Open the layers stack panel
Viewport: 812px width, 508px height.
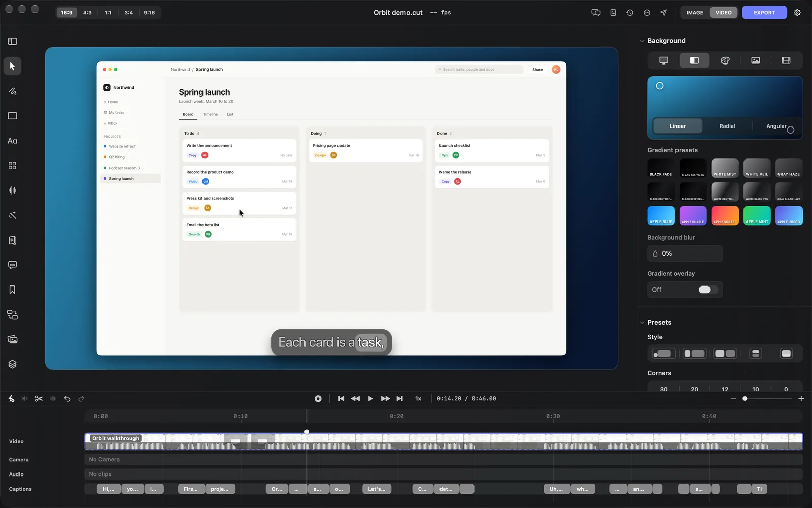(13, 364)
